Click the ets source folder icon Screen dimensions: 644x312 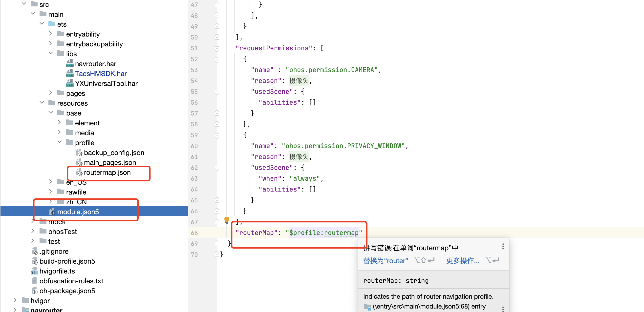(x=52, y=24)
